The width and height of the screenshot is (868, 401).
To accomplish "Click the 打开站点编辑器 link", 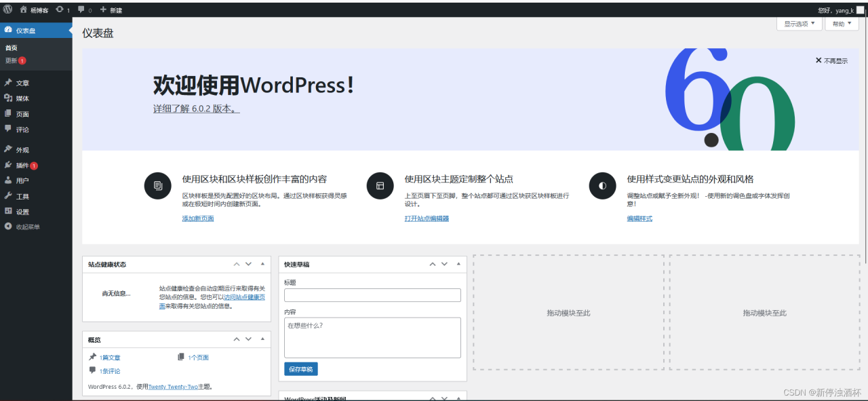I will point(427,218).
